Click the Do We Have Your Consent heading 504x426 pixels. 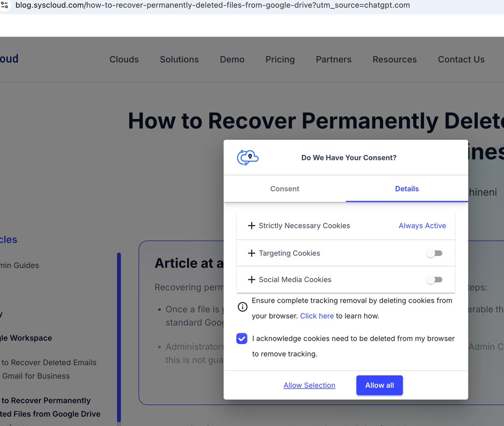(x=349, y=158)
